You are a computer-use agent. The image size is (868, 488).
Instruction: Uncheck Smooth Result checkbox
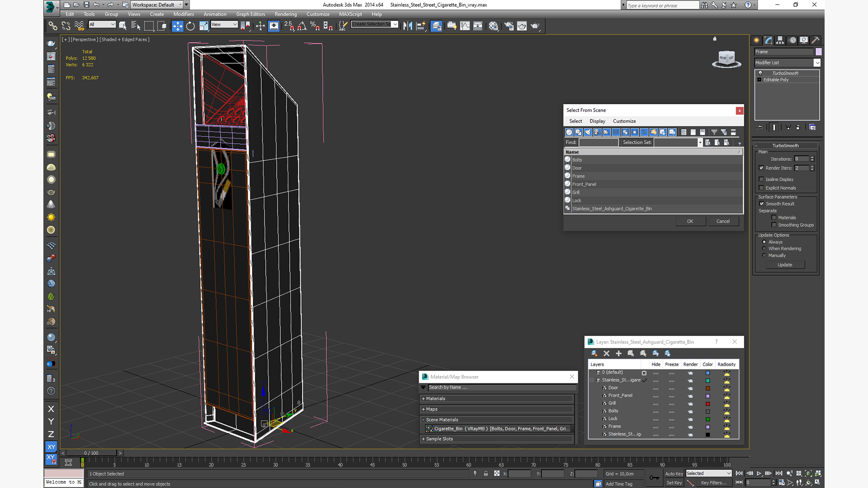pos(762,204)
